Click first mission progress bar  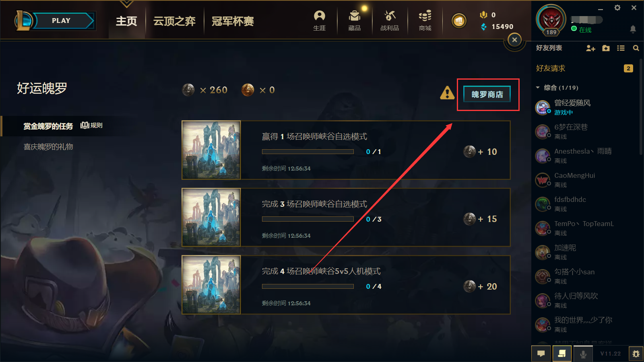308,152
